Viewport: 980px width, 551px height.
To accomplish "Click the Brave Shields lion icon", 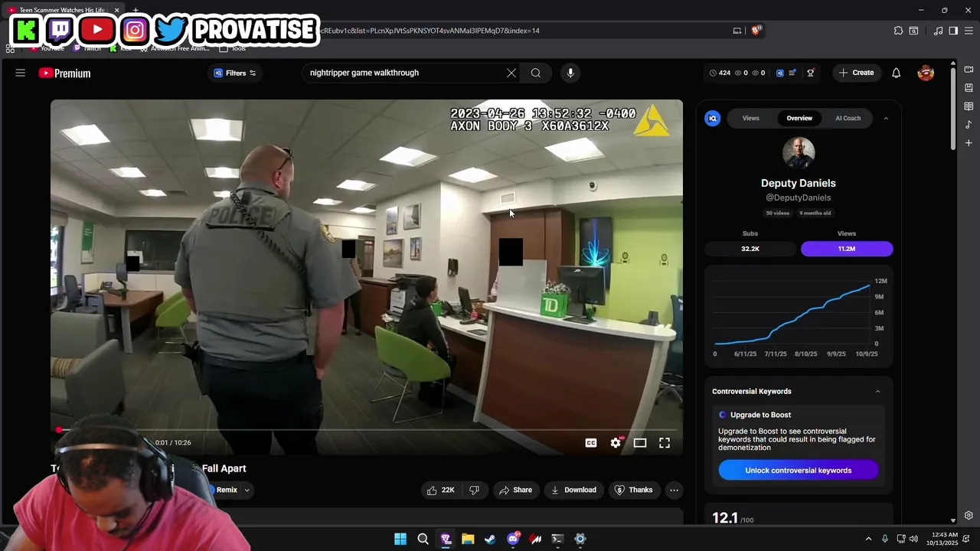I will click(x=756, y=31).
